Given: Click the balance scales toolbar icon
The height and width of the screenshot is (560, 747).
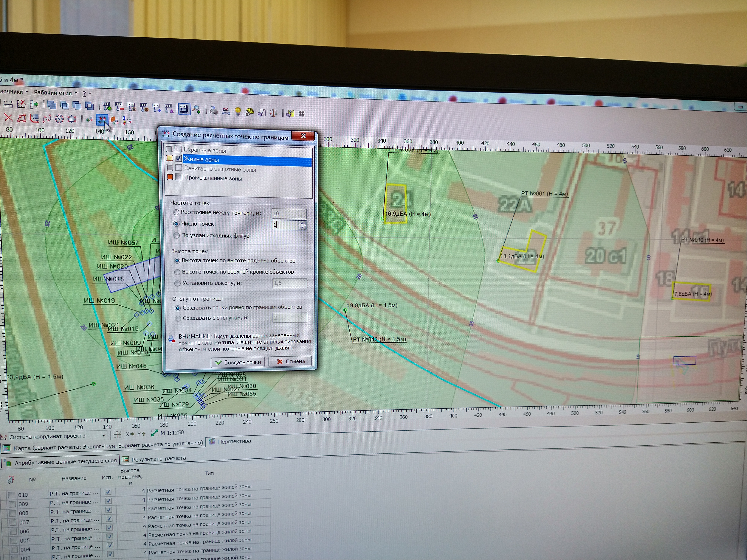Looking at the screenshot, I should 273,112.
